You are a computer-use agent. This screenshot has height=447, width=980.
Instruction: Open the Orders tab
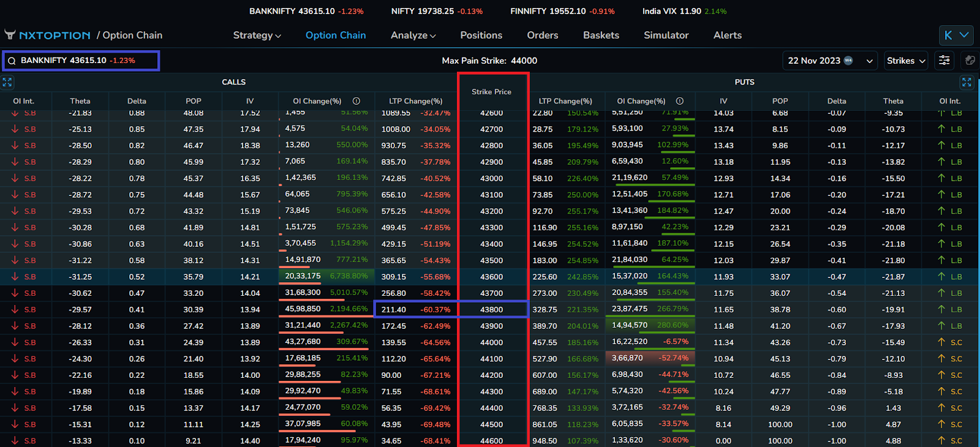(543, 36)
